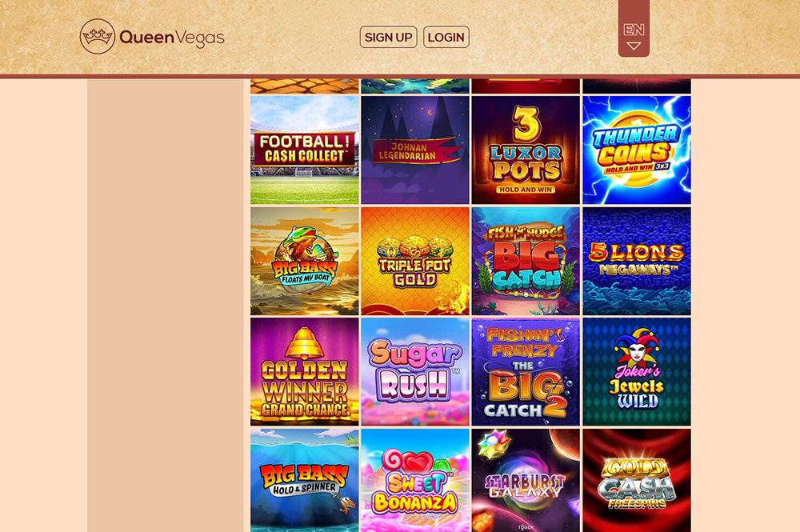Click the LOGIN button

[x=446, y=38]
